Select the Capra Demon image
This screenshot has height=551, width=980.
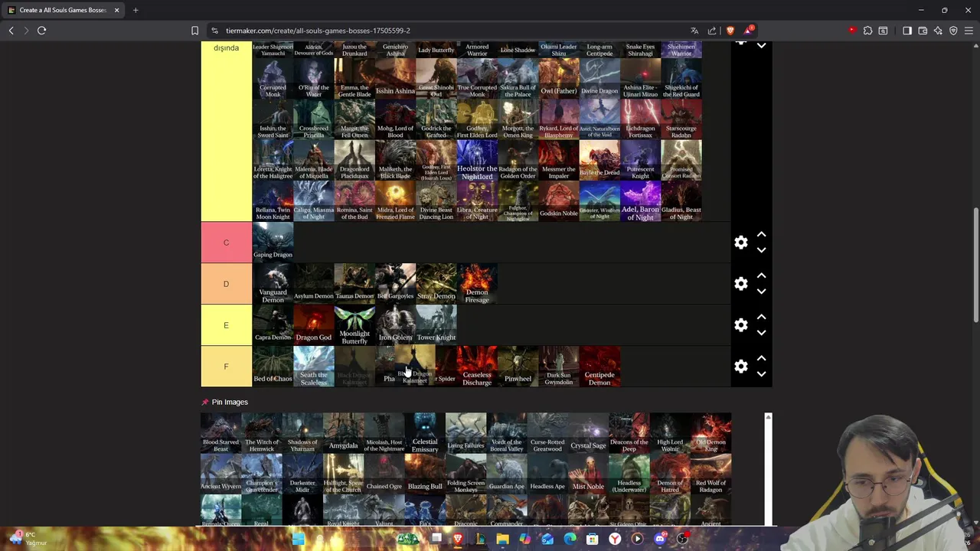[273, 325]
